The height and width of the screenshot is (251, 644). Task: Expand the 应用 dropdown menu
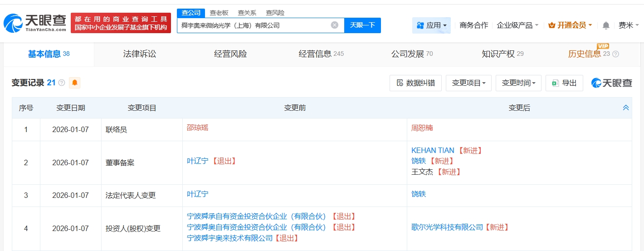click(x=431, y=25)
